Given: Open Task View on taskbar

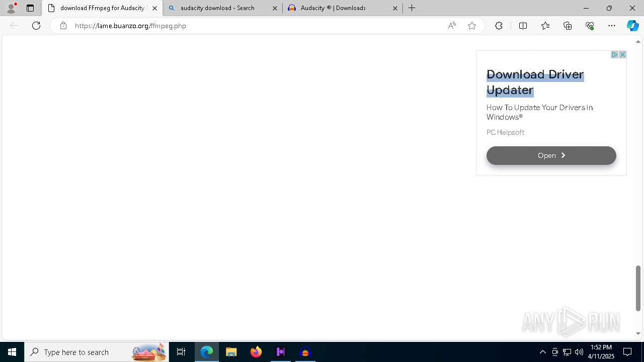Looking at the screenshot, I should 181,352.
